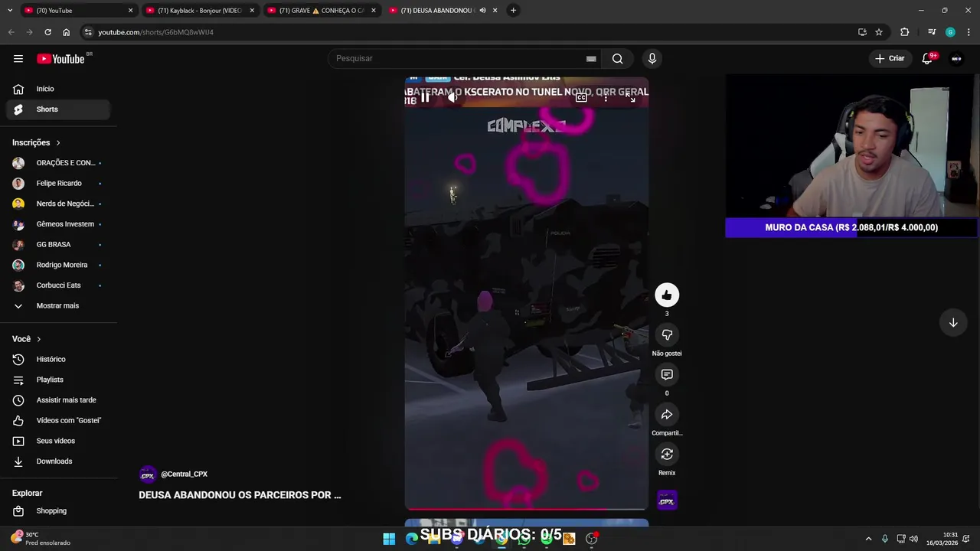Expand subscriptions with Mostrar mais
This screenshot has width=980, height=551.
[58, 305]
